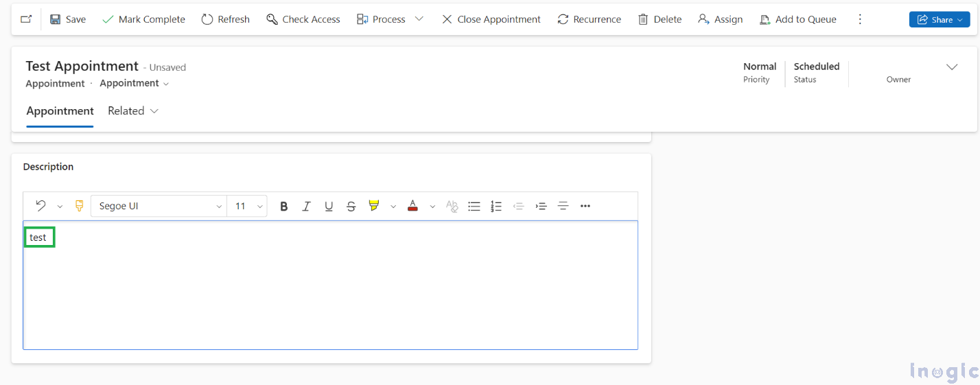Toggle italic formatting

pyautogui.click(x=307, y=206)
